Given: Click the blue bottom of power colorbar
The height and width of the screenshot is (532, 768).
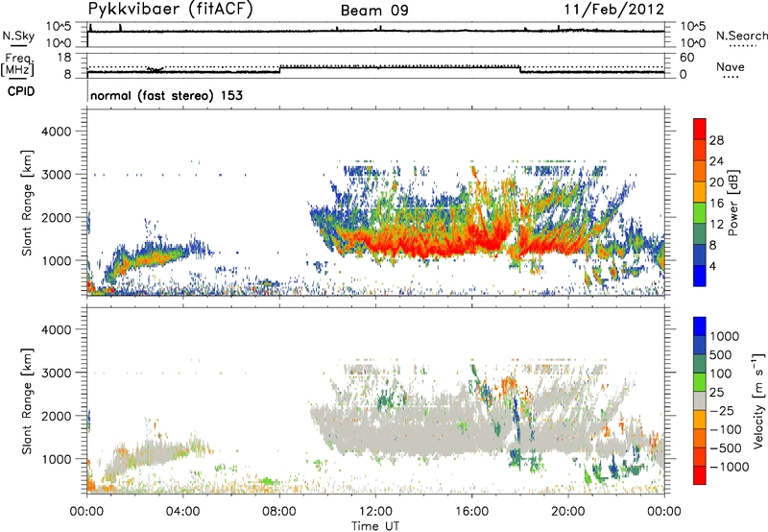Looking at the screenshot, I should click(700, 277).
